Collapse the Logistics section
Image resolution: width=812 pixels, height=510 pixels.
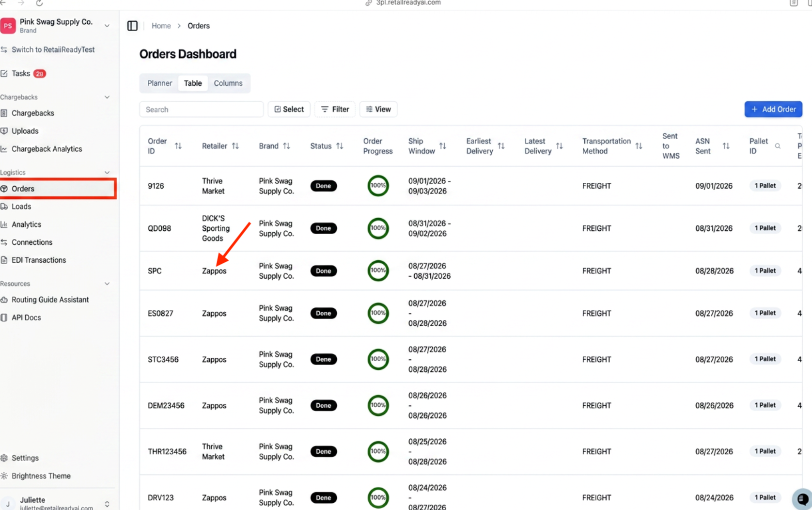[107, 173]
